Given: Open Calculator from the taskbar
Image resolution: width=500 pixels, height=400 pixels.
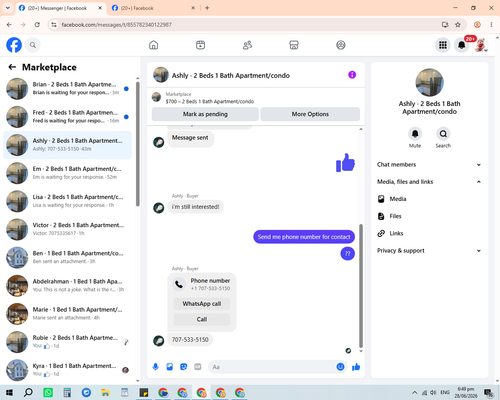Looking at the screenshot, I should pyautogui.click(x=67, y=393).
